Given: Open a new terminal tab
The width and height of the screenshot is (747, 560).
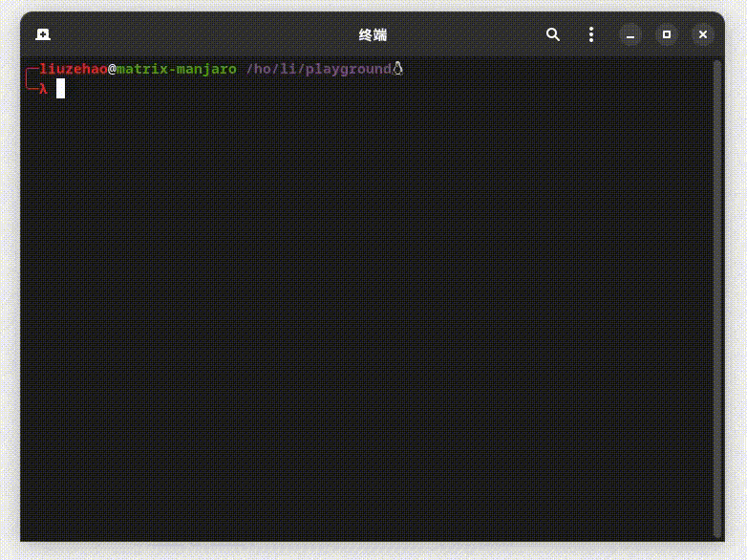Looking at the screenshot, I should click(43, 34).
